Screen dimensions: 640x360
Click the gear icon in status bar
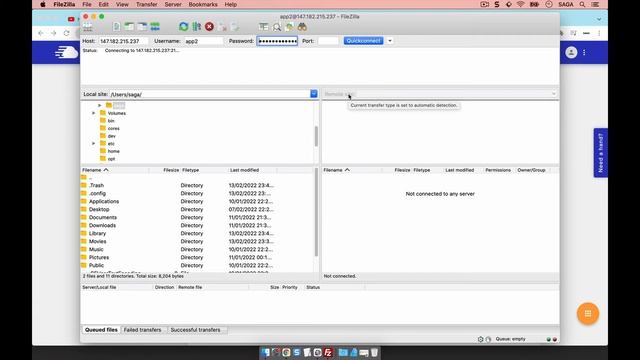[480, 339]
